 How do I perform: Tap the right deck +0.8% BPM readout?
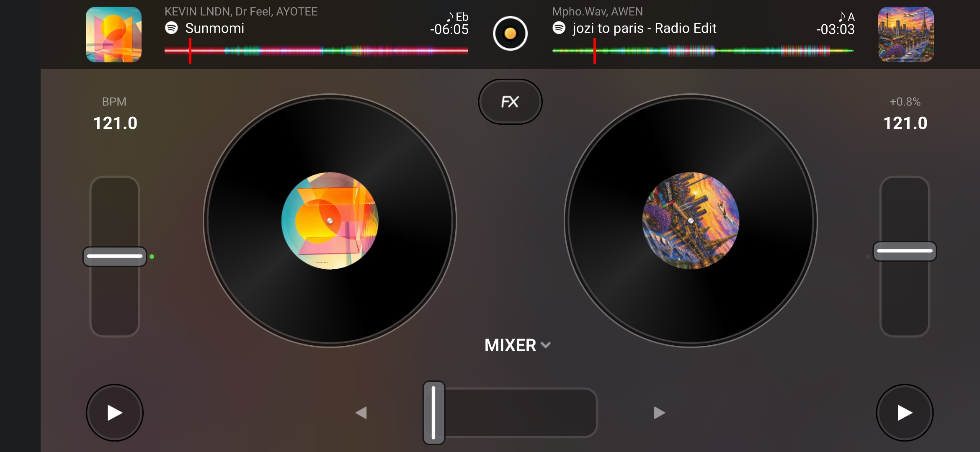click(x=905, y=102)
